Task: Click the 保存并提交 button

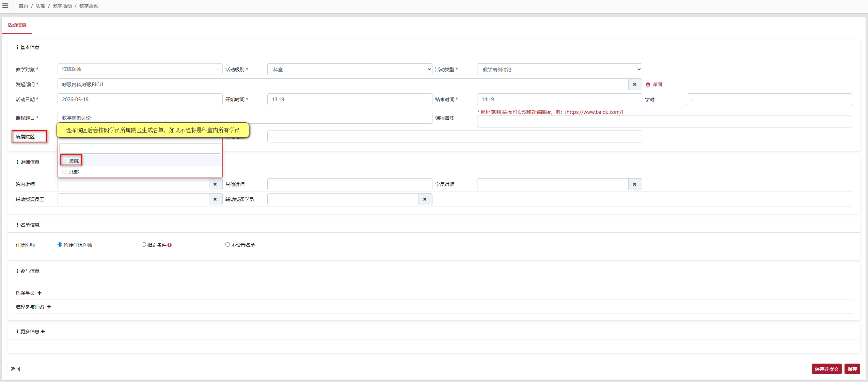Action: coord(826,369)
